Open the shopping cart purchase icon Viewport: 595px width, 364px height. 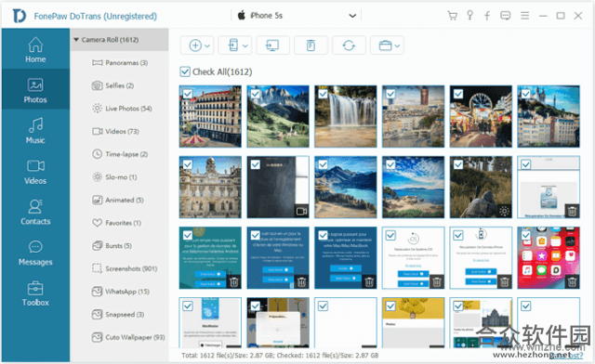coord(452,16)
